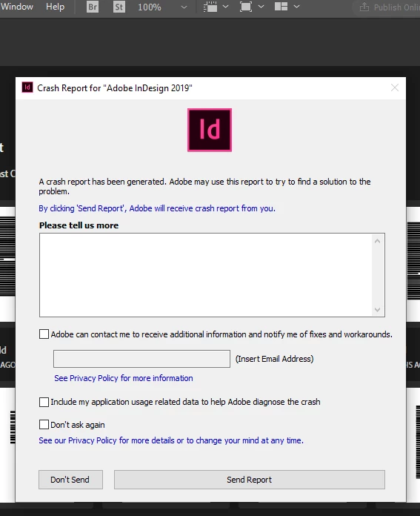The image size is (420, 516).
Task: Focus the Please tell us more text box
Action: click(212, 275)
